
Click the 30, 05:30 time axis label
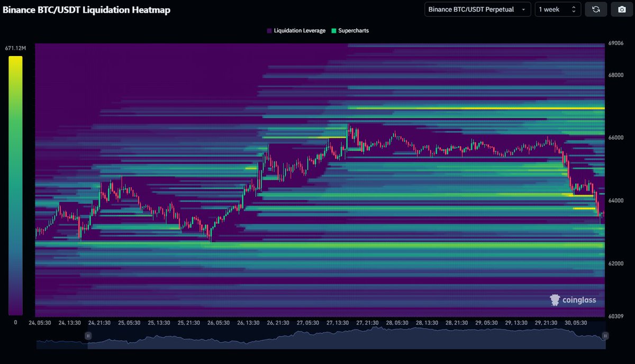[x=575, y=322]
